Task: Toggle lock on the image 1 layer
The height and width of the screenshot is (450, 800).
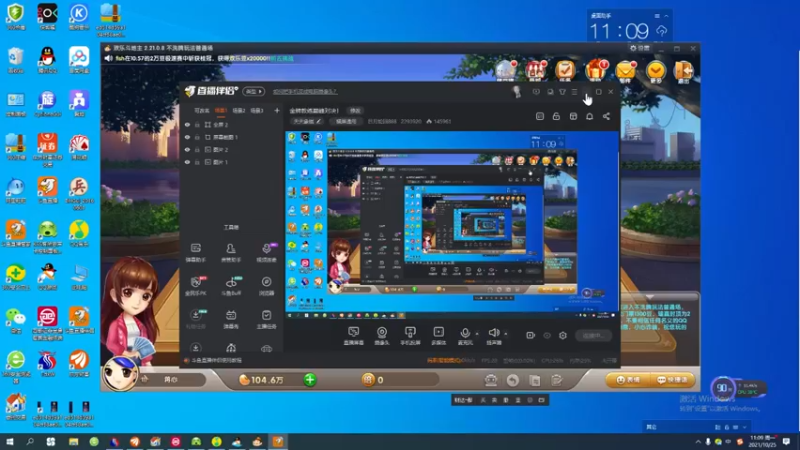Action: click(197, 162)
